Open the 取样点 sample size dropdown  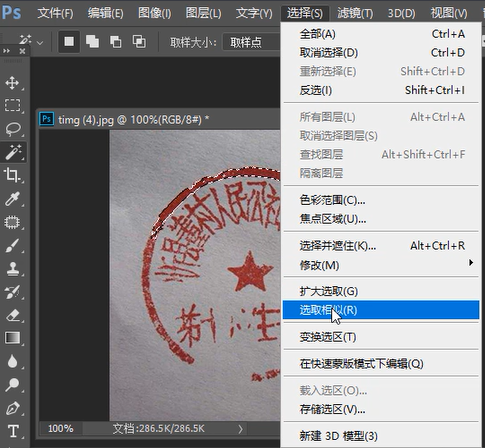click(x=252, y=42)
